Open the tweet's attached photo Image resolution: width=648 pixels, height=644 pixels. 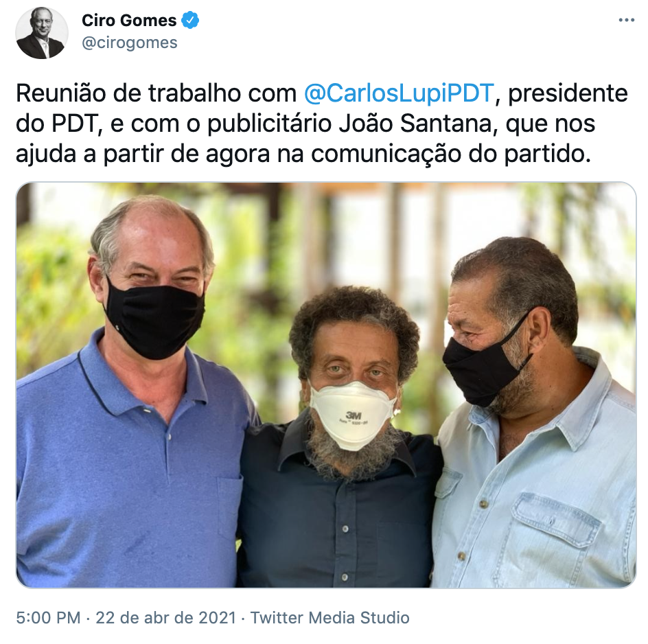[x=326, y=385]
